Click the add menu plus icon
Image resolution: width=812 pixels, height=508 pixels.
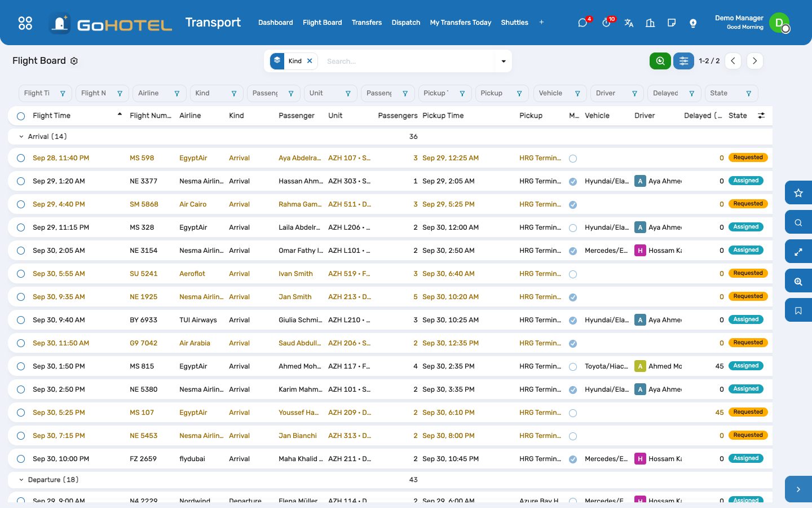tap(541, 23)
